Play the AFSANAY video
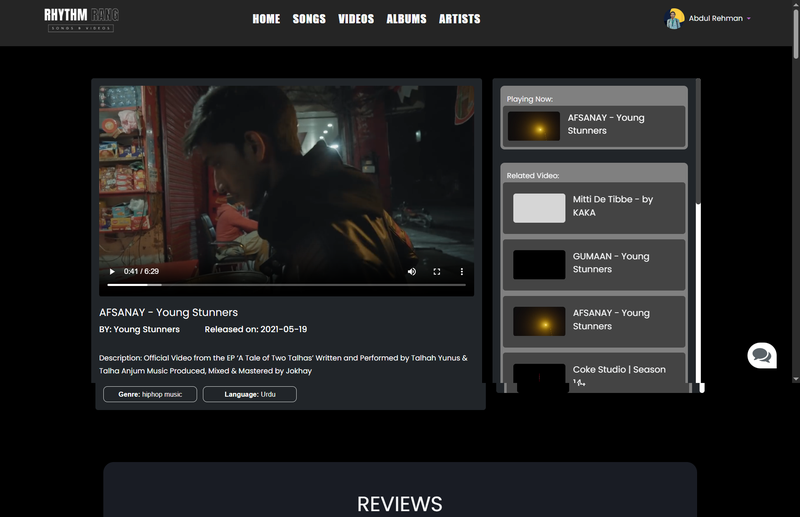This screenshot has width=800, height=517. click(112, 272)
